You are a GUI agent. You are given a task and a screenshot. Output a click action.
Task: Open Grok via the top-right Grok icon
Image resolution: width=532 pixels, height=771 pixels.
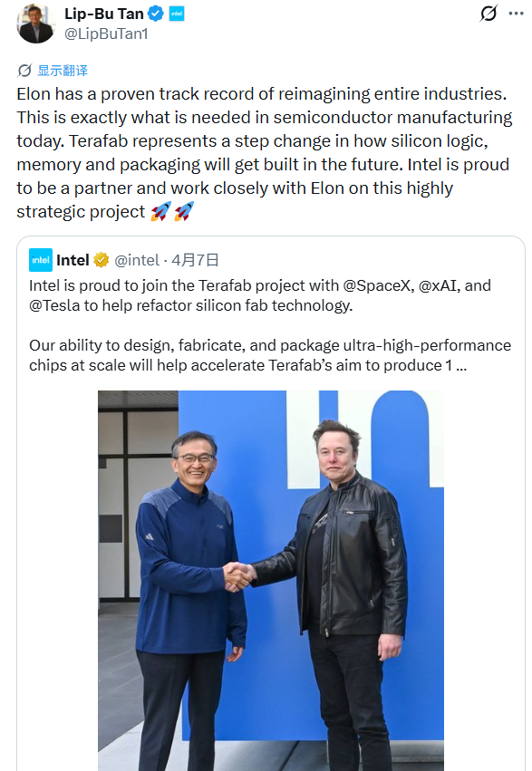click(x=490, y=12)
